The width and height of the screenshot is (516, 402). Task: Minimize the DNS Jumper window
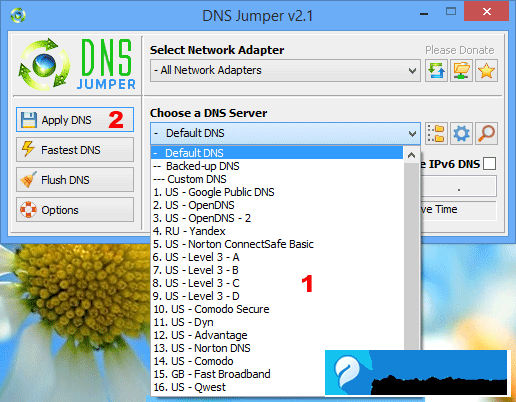tap(424, 14)
